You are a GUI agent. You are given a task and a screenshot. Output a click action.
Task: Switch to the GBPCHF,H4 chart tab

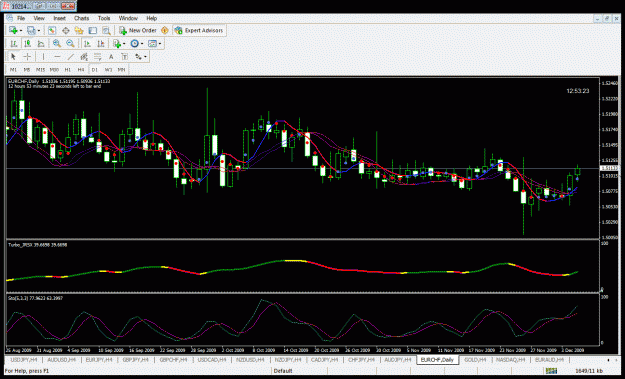pos(173,360)
